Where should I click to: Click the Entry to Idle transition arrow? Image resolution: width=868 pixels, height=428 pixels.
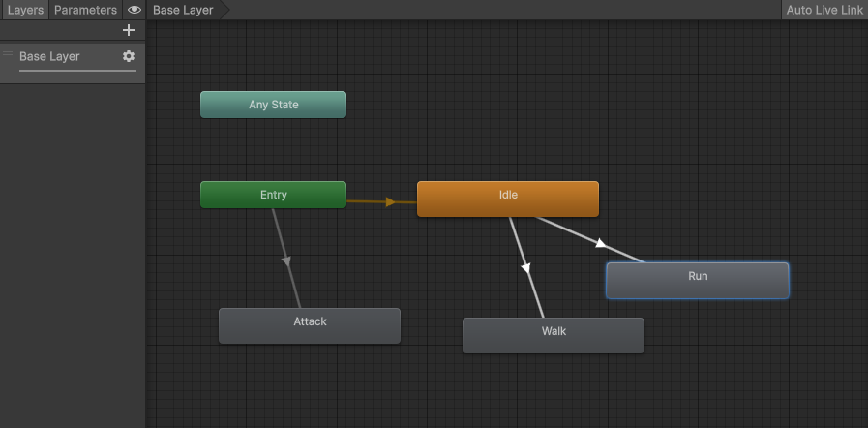(x=389, y=202)
